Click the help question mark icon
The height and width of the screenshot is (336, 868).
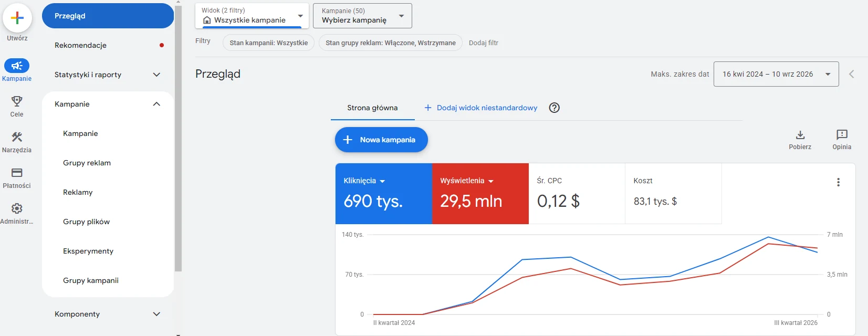[554, 108]
